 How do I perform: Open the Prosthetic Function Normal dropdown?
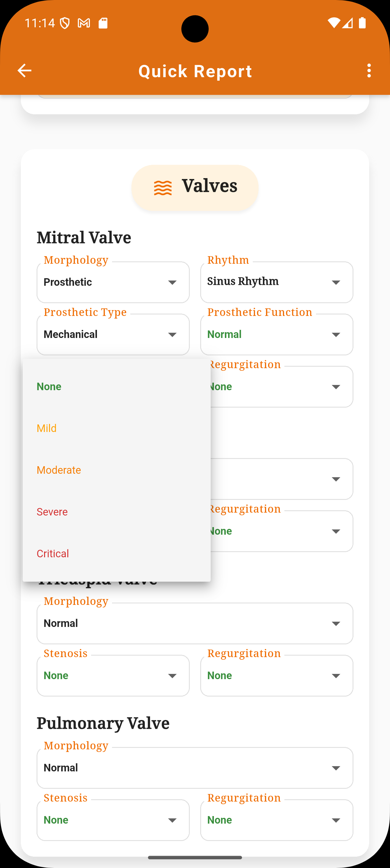(277, 334)
